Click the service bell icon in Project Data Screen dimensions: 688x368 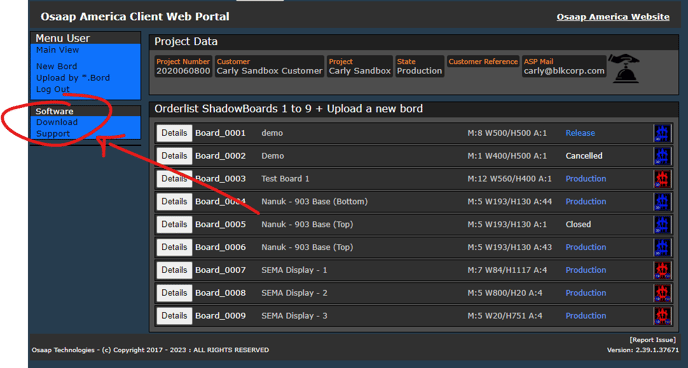(624, 68)
